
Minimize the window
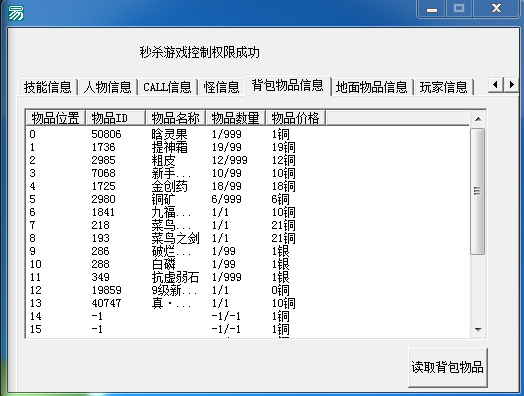point(432,9)
